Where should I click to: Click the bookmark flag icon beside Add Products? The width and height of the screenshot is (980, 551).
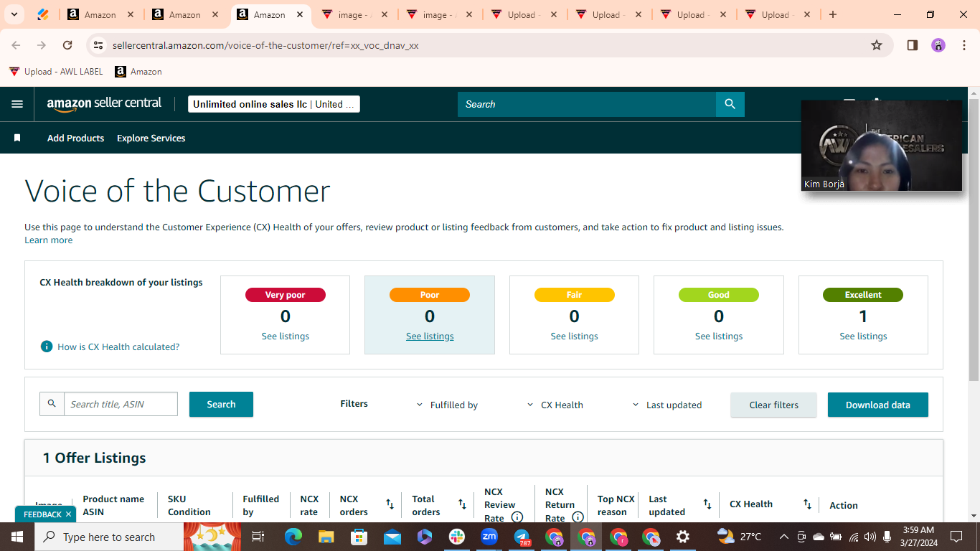click(x=17, y=138)
